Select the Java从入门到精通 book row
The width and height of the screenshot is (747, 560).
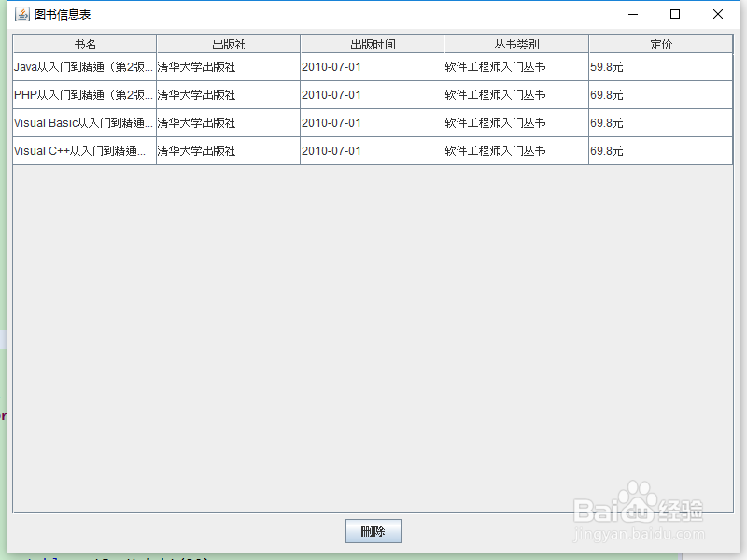point(84,66)
